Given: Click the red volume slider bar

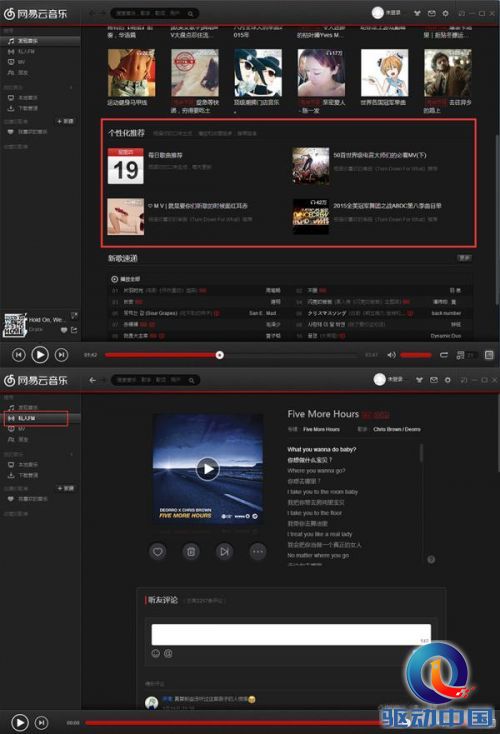Looking at the screenshot, I should (x=416, y=355).
